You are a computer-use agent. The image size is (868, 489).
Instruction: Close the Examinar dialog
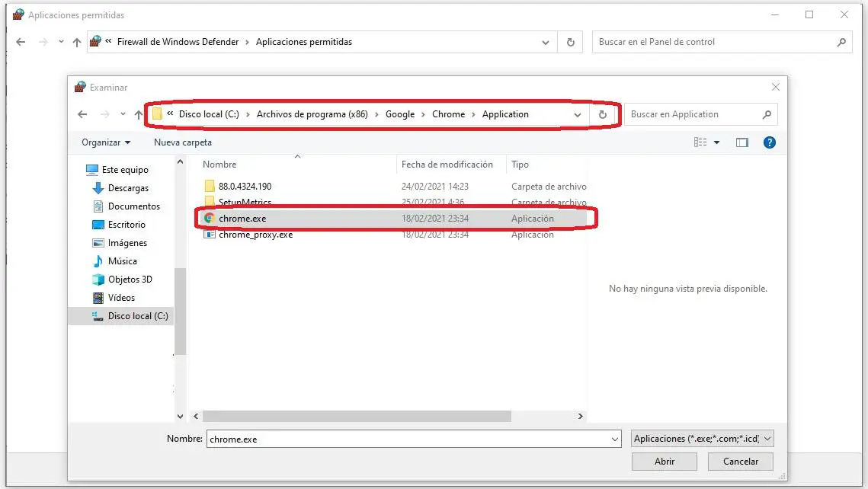tap(776, 88)
